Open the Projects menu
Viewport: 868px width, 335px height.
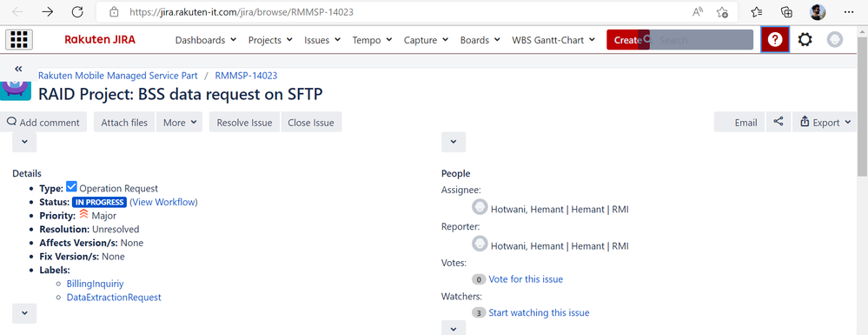[x=270, y=40]
